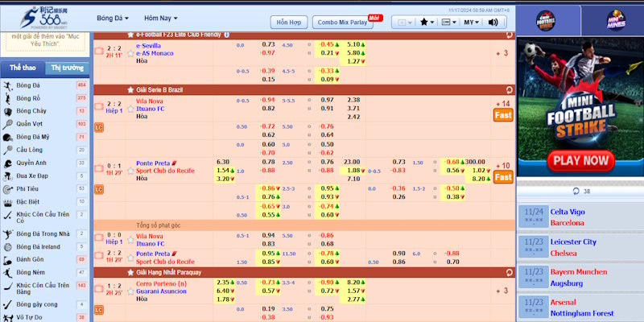Switch to the Thị trường tab
This screenshot has height=322, width=644.
point(68,68)
